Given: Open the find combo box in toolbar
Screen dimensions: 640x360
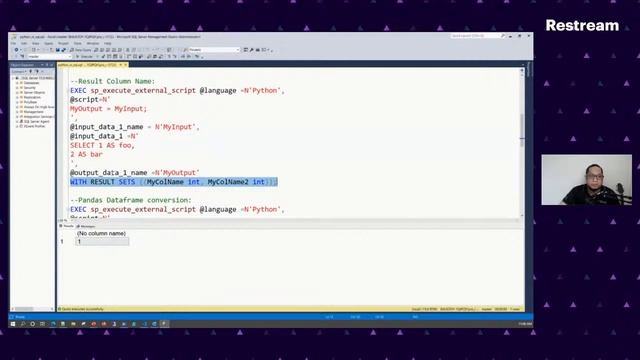Looking at the screenshot, I should [214, 50].
